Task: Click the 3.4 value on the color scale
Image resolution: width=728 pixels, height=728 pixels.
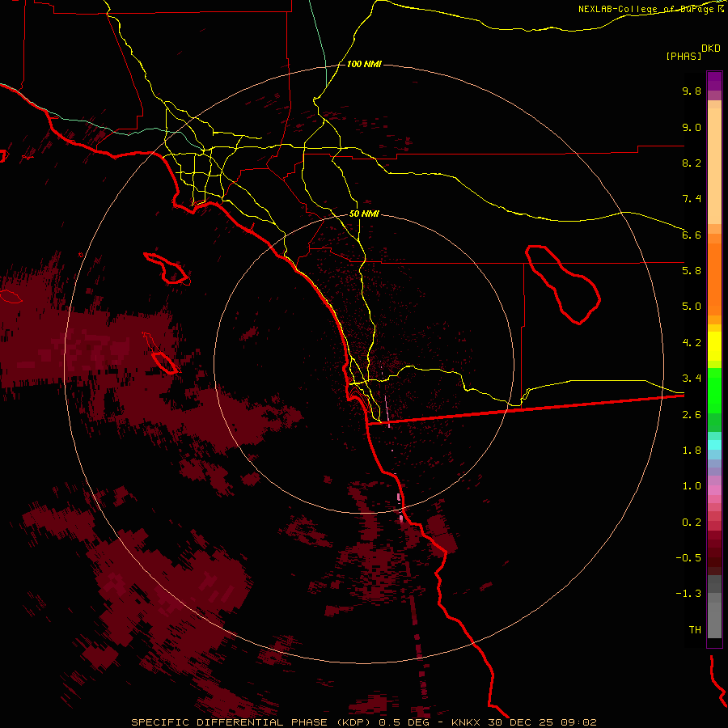Action: (692, 379)
